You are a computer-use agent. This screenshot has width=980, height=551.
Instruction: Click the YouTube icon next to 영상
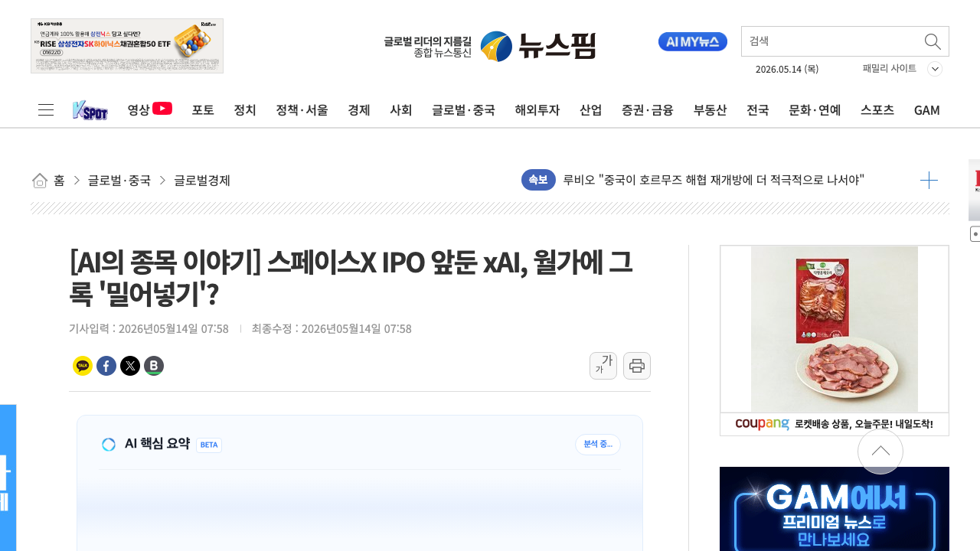pos(162,109)
